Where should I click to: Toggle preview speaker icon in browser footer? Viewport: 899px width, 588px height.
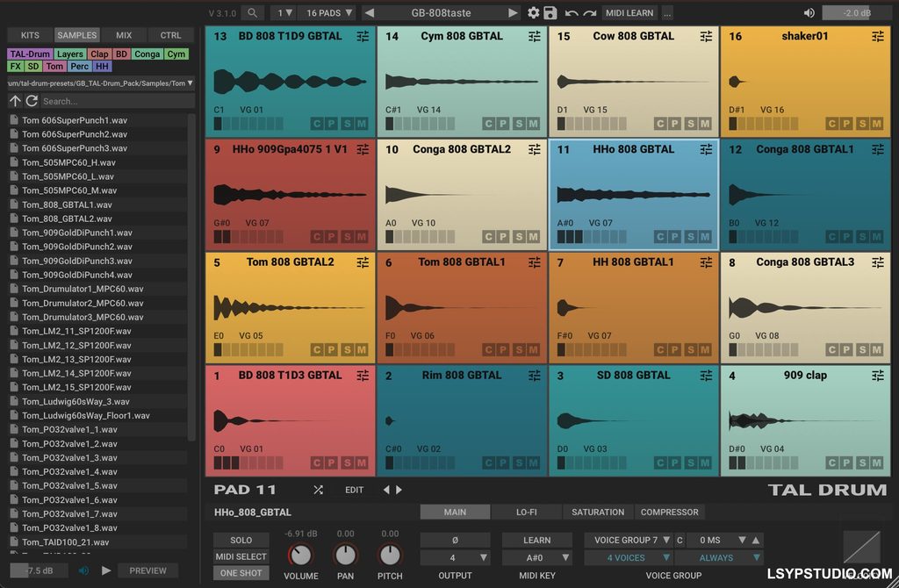(x=83, y=570)
